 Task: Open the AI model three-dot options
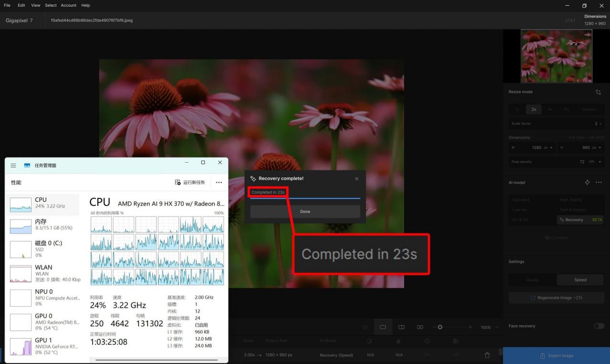coord(599,183)
